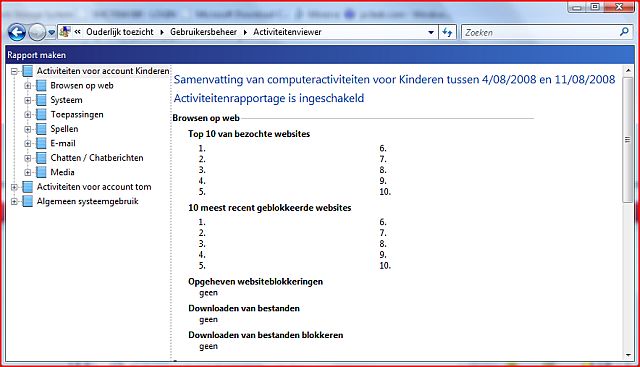Select the Chatten / Chatberichten tree item

97,158
